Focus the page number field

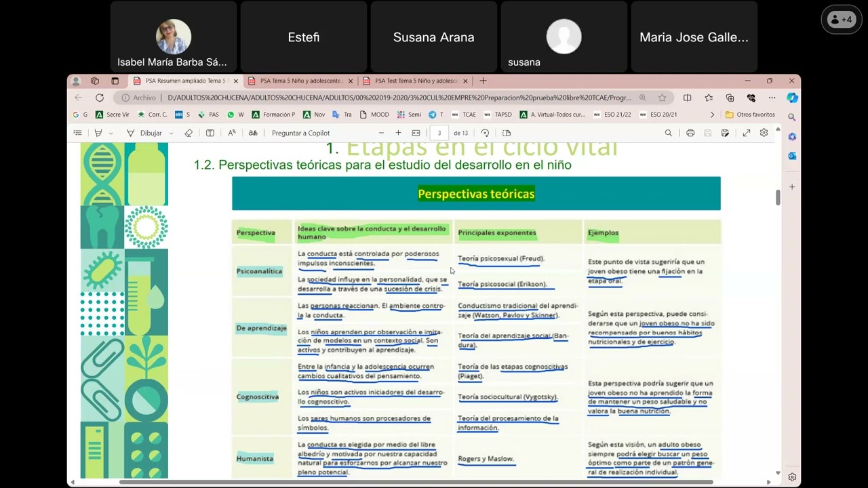[x=439, y=133]
